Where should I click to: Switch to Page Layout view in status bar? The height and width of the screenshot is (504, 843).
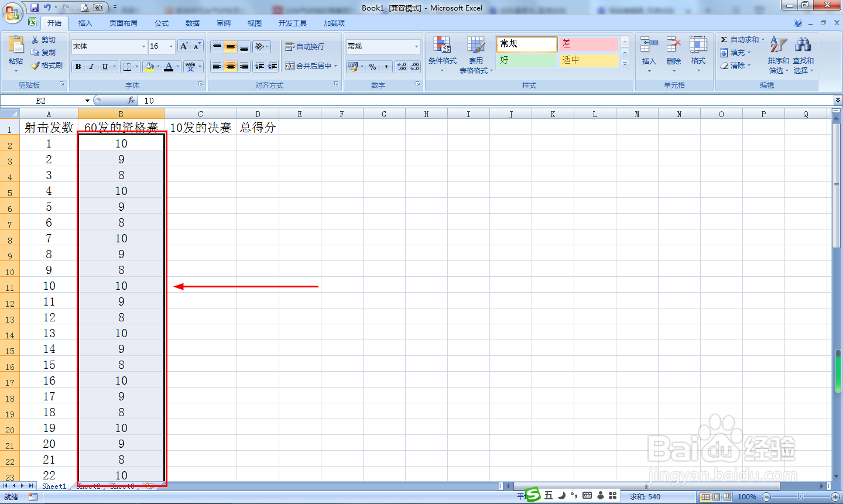[717, 497]
